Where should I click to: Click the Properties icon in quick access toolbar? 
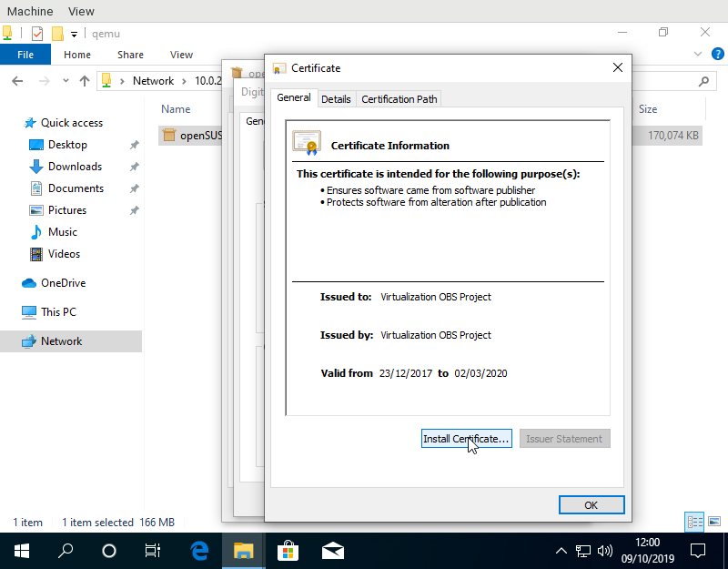36,34
